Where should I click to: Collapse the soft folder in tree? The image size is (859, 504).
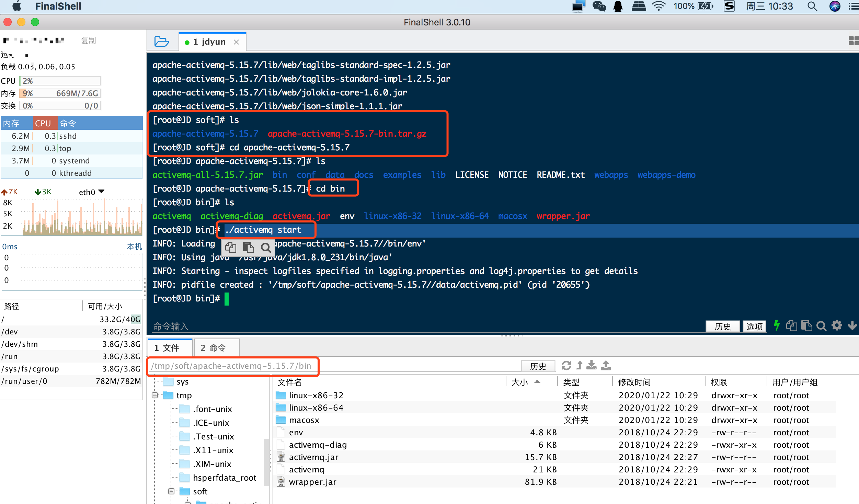(171, 491)
